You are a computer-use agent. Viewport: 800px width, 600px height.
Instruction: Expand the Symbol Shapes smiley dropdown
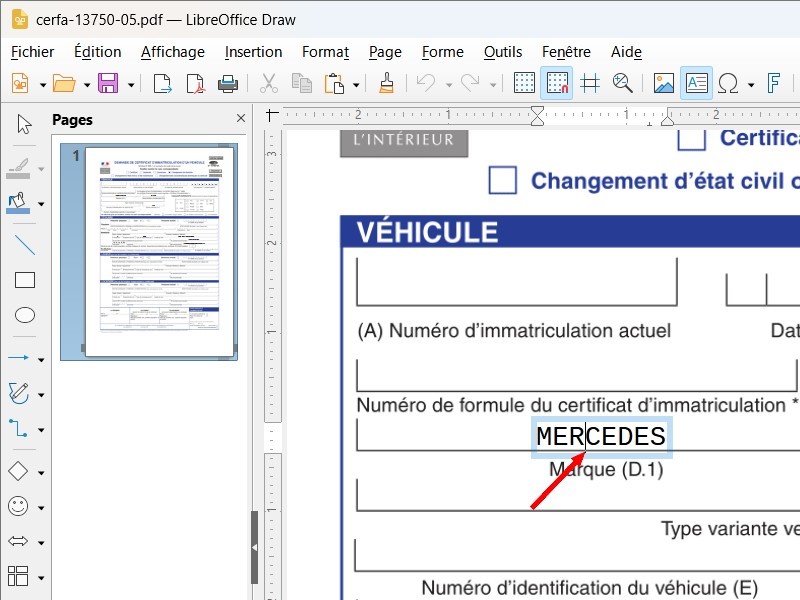click(x=41, y=507)
